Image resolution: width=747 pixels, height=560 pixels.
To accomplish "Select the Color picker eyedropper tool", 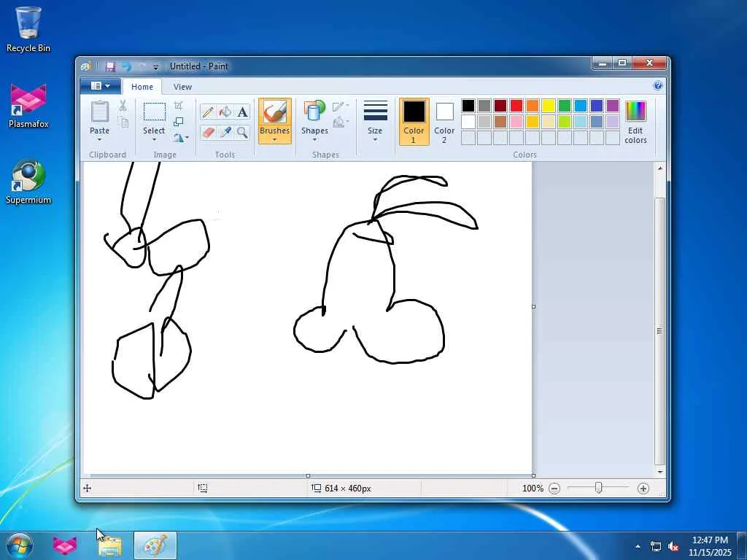I will coord(225,132).
